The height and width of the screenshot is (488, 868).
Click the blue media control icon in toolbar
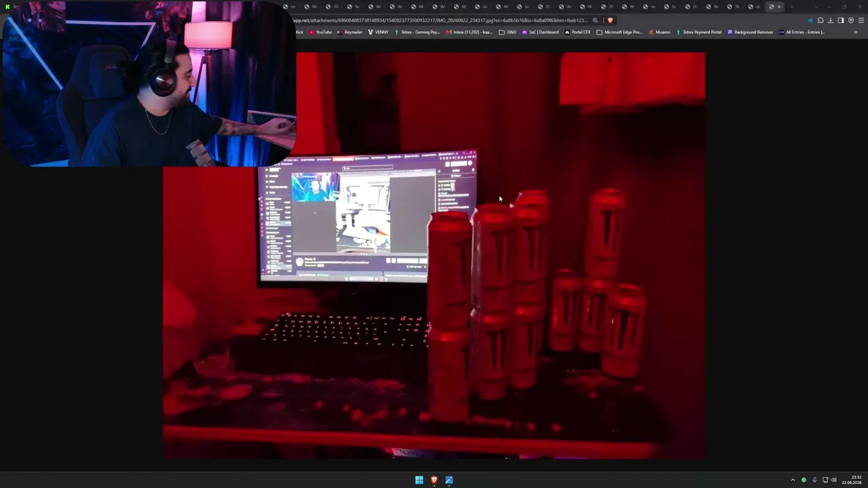click(x=810, y=20)
